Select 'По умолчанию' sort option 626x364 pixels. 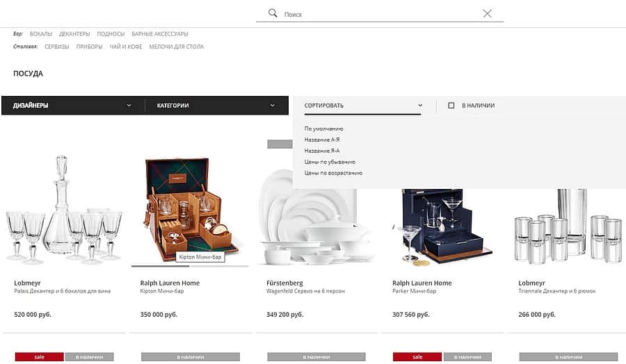coord(323,129)
